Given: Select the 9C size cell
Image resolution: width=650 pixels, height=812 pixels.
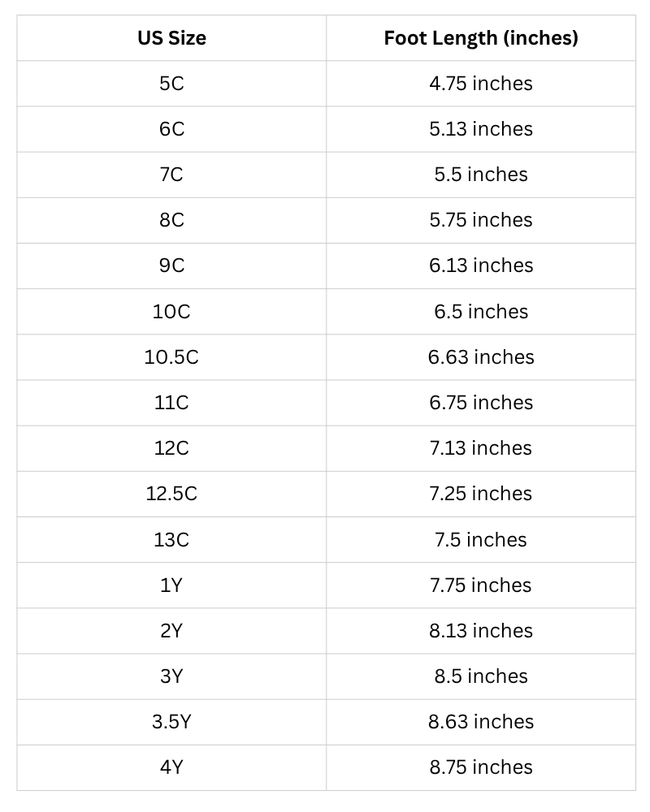Looking at the screenshot, I should point(171,266).
